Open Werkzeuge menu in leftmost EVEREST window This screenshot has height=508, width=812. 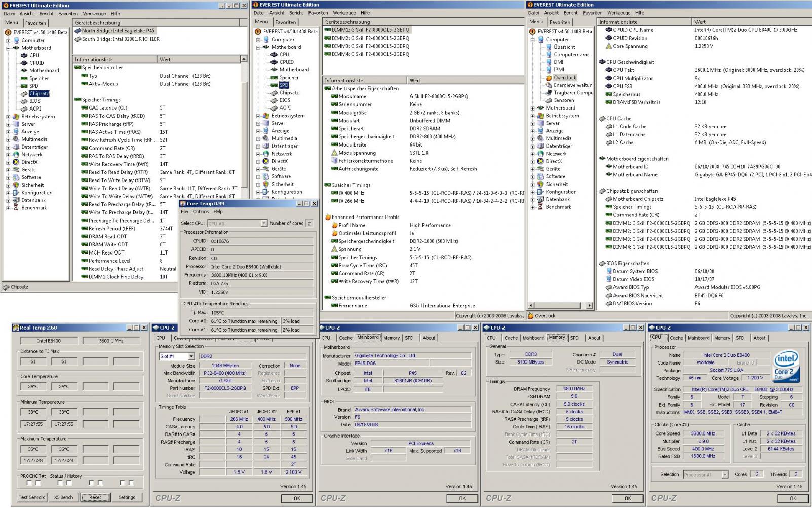coord(95,14)
